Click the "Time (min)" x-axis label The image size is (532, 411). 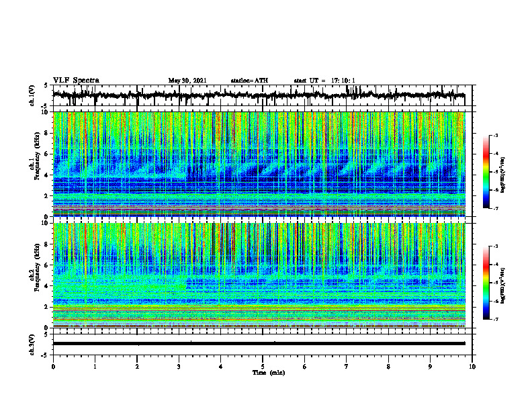point(269,373)
